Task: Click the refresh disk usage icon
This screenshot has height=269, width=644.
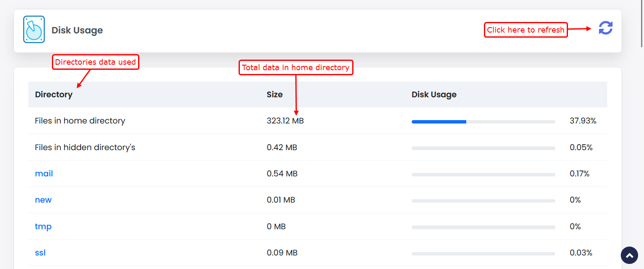Action: click(x=605, y=28)
